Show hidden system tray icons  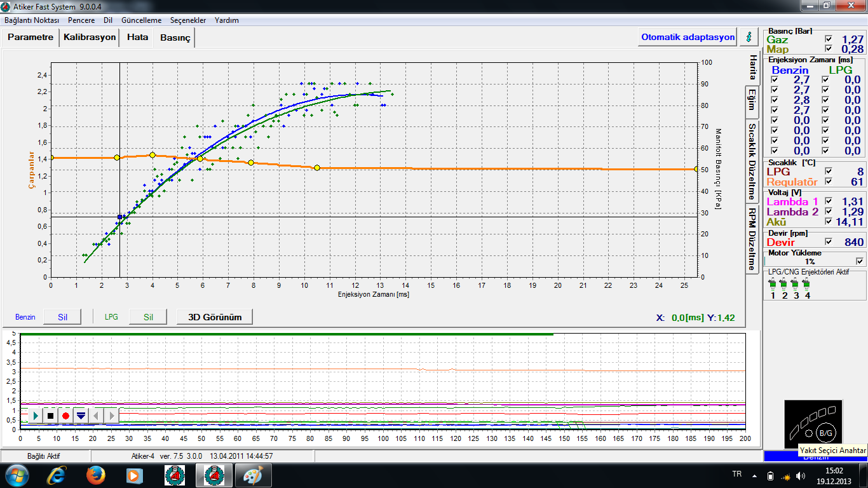(755, 475)
